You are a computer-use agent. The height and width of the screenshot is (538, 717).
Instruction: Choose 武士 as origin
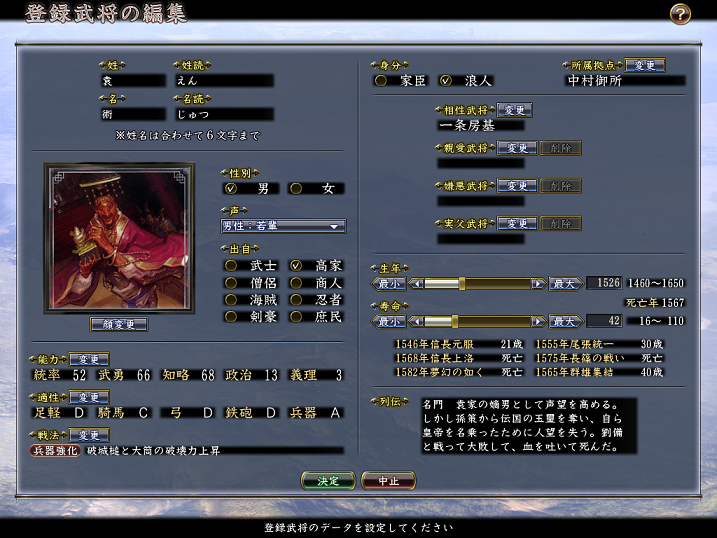(x=231, y=266)
